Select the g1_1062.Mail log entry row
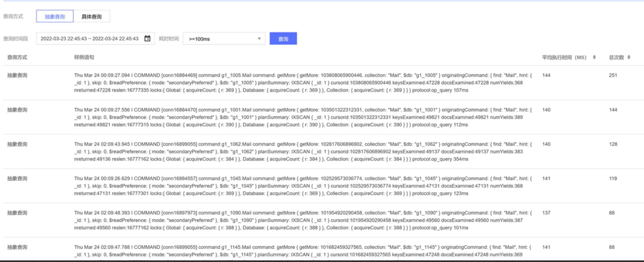The width and height of the screenshot is (644, 262). pyautogui.click(x=302, y=151)
